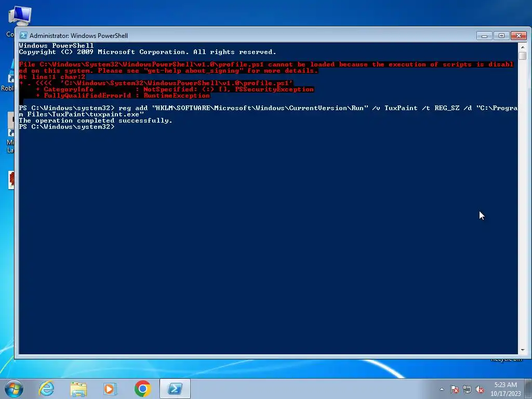Close the Administrator PowerShell window
The image size is (532, 399).
[x=519, y=36]
